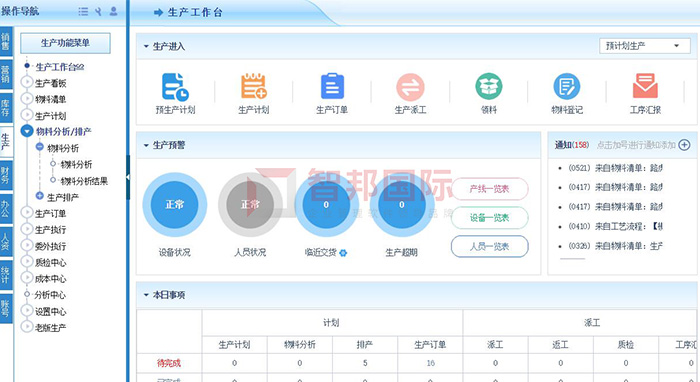
Task: Open 委外执行 in the tree
Action: pos(50,246)
